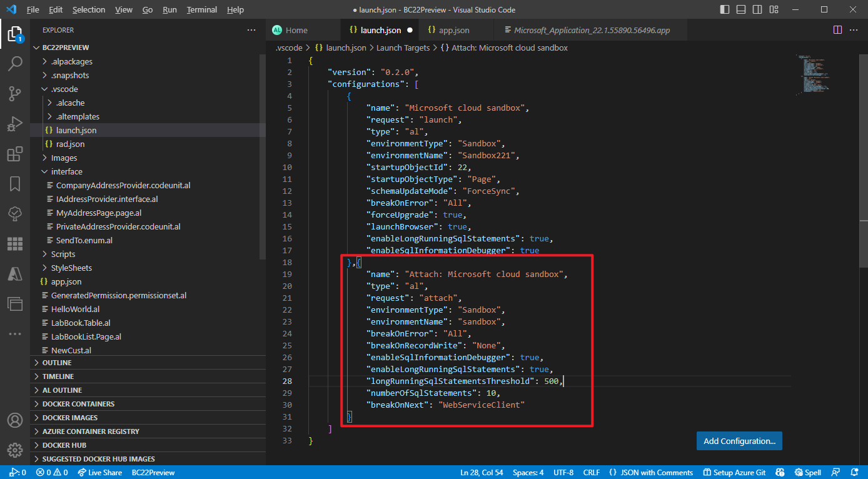Open the Terminal menu
868x479 pixels.
tap(201, 9)
